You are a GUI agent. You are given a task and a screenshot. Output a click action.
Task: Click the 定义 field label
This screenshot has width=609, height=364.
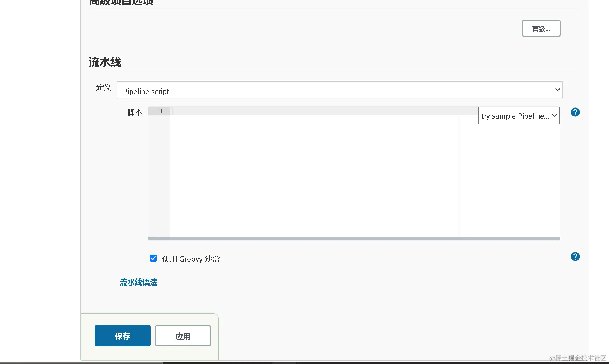[104, 87]
